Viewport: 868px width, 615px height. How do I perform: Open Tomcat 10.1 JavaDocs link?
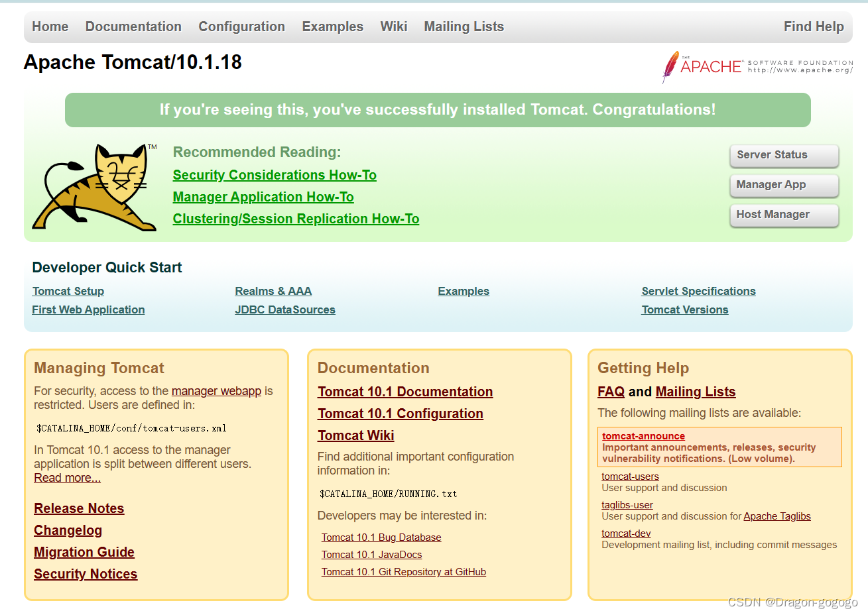372,555
